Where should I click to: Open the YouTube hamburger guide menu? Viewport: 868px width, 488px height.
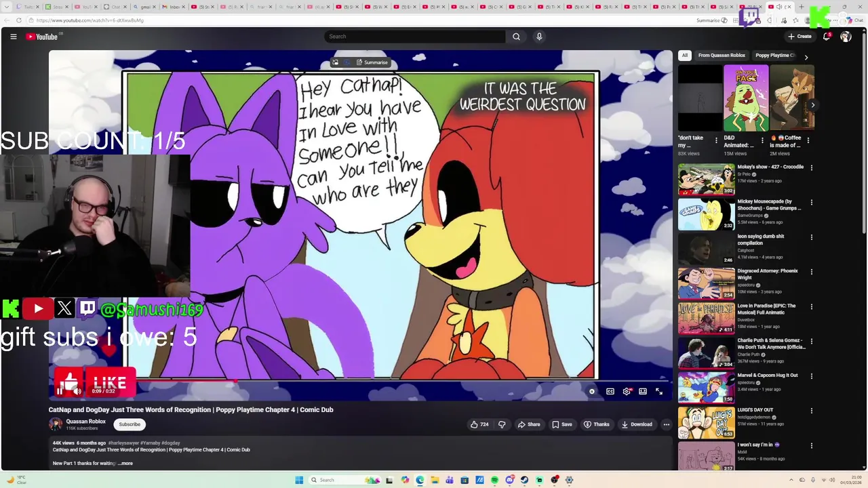coord(14,37)
